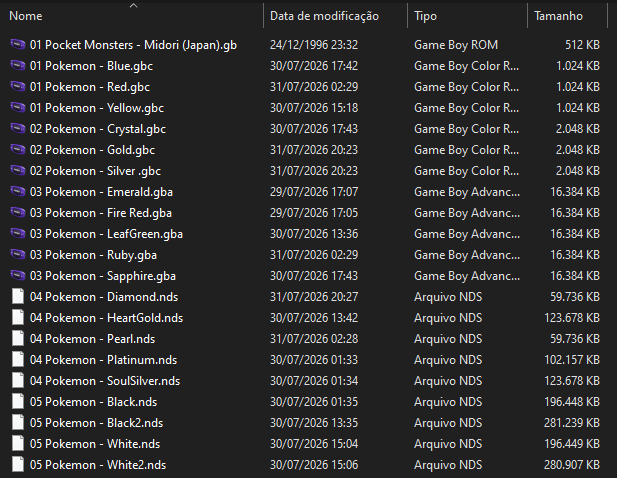Screen dimensions: 617x478
Task: Click the 102.157 KB size cell
Action: 572,360
